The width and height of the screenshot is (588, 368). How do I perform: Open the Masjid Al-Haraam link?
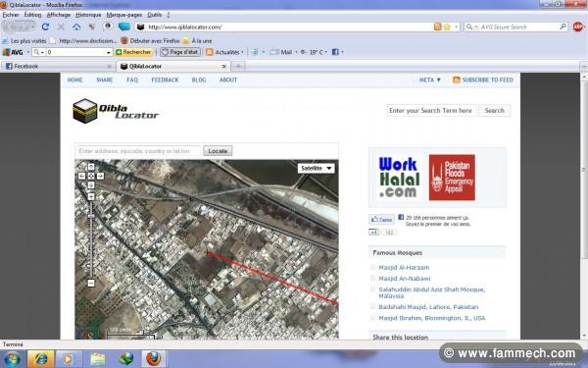[404, 267]
